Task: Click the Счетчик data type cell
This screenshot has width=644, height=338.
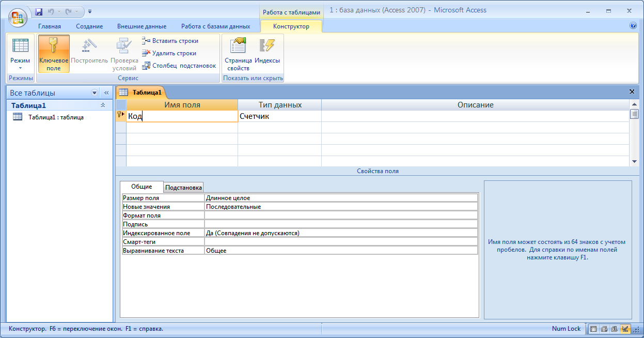Action: click(x=280, y=116)
